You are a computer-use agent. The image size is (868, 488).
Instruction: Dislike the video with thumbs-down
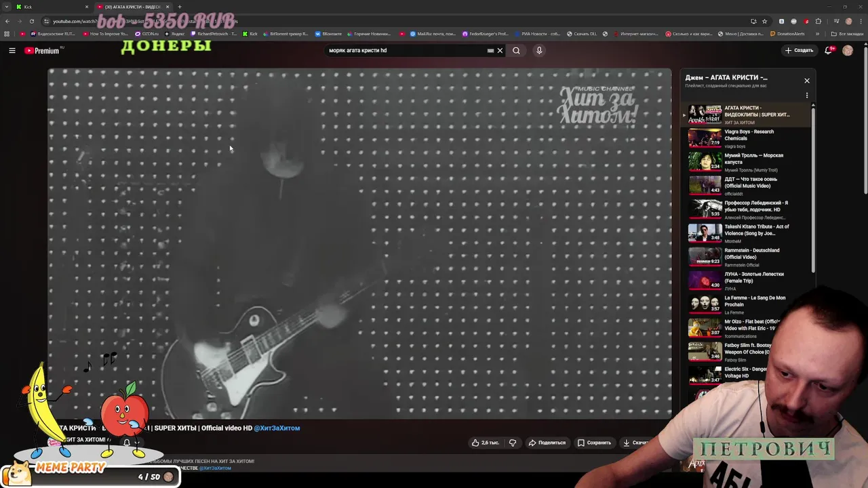[x=513, y=443]
